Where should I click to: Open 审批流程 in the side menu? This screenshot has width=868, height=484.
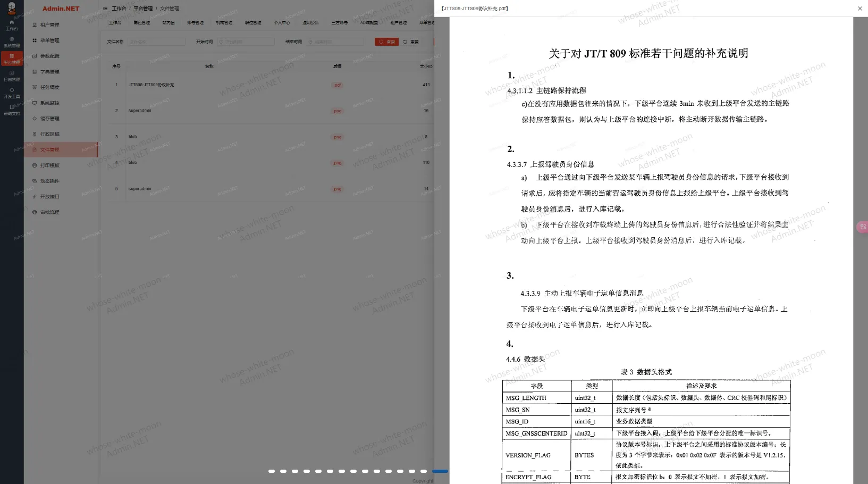[62, 212]
